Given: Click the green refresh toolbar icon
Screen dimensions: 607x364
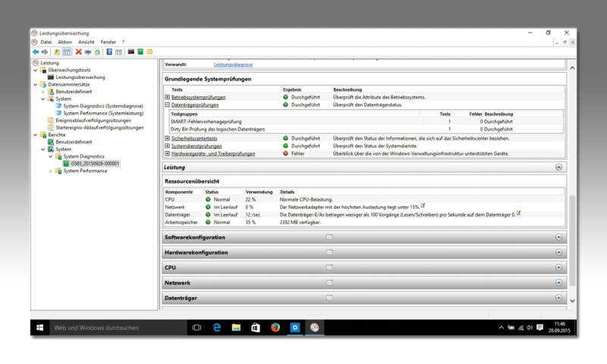Looking at the screenshot, I should (97, 52).
